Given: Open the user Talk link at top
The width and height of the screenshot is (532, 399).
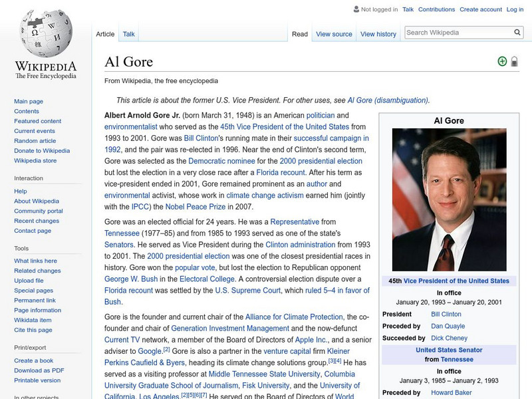Looking at the screenshot, I should tap(408, 9).
